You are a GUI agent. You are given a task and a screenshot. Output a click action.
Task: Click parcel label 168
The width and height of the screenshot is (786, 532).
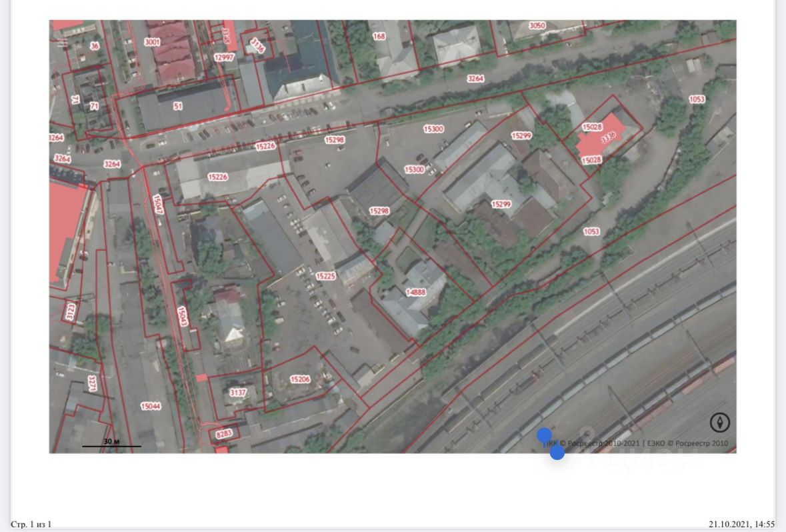pyautogui.click(x=379, y=36)
